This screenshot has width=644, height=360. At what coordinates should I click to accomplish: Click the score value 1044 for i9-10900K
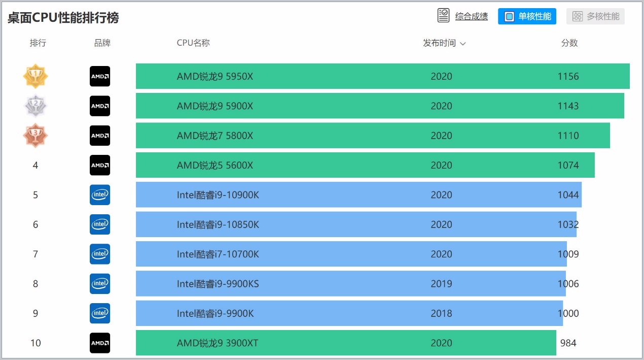click(x=568, y=195)
